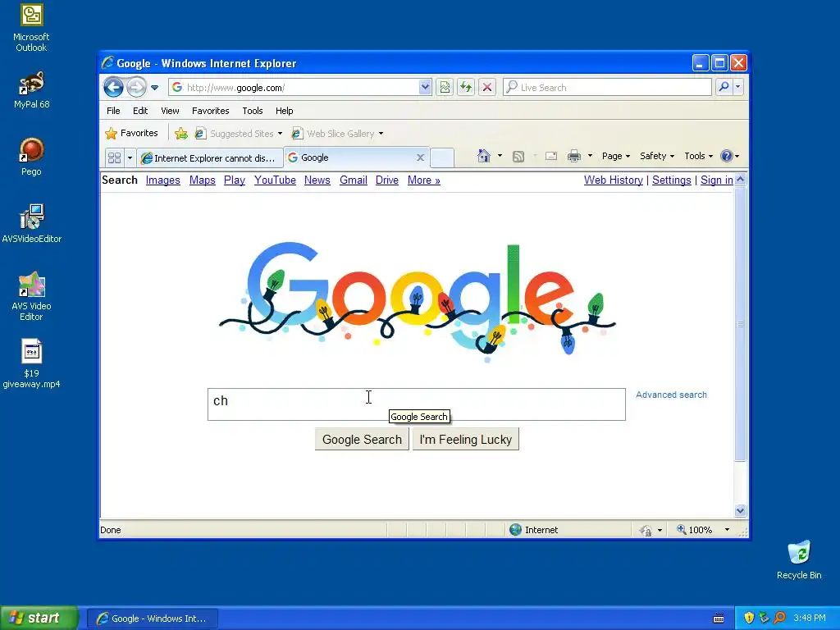Open Home button dropdown arrow
840x630 pixels.
click(x=500, y=156)
